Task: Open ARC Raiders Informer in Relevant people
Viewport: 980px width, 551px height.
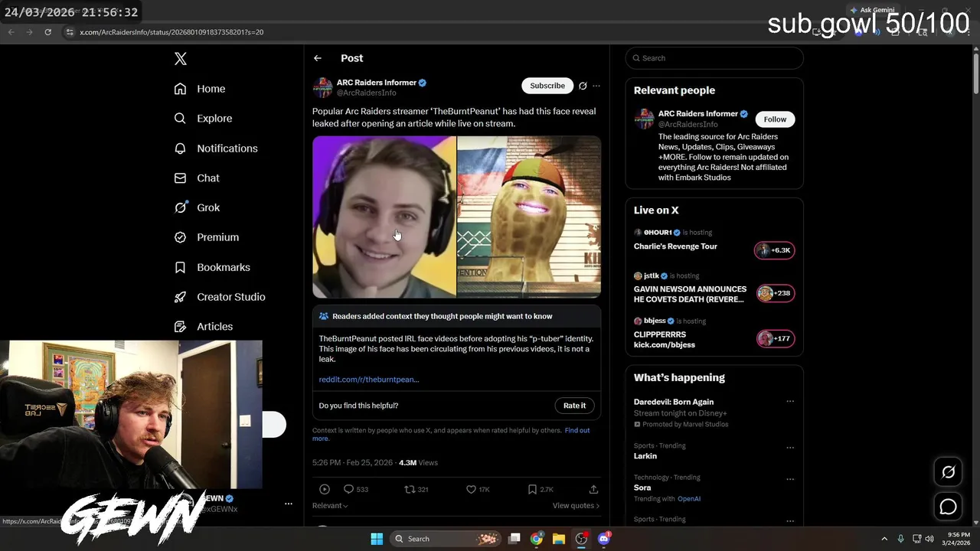Action: (697, 113)
